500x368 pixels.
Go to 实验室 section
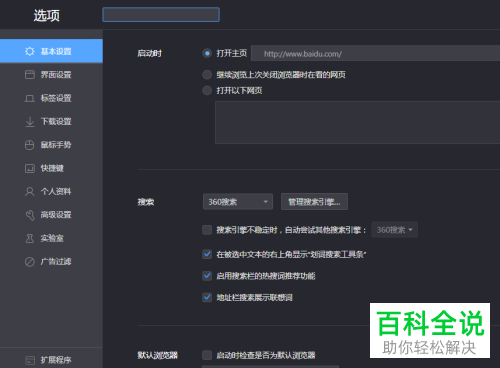[x=51, y=238]
